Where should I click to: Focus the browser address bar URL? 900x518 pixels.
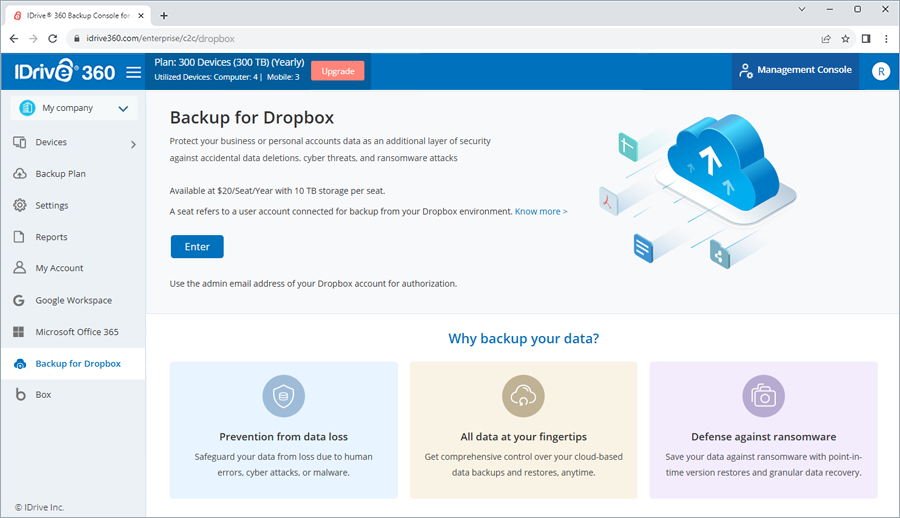tap(161, 38)
